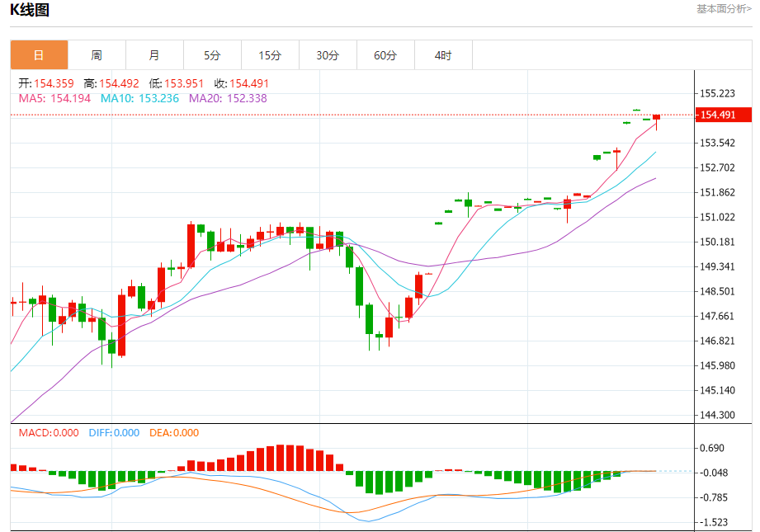Click the 155.223 price axis label
The image size is (760, 532).
[717, 93]
